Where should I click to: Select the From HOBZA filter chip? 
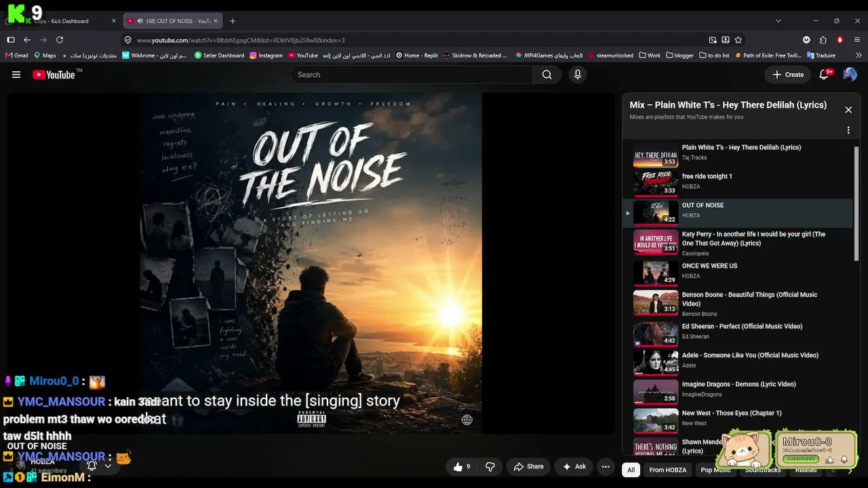tap(667, 470)
